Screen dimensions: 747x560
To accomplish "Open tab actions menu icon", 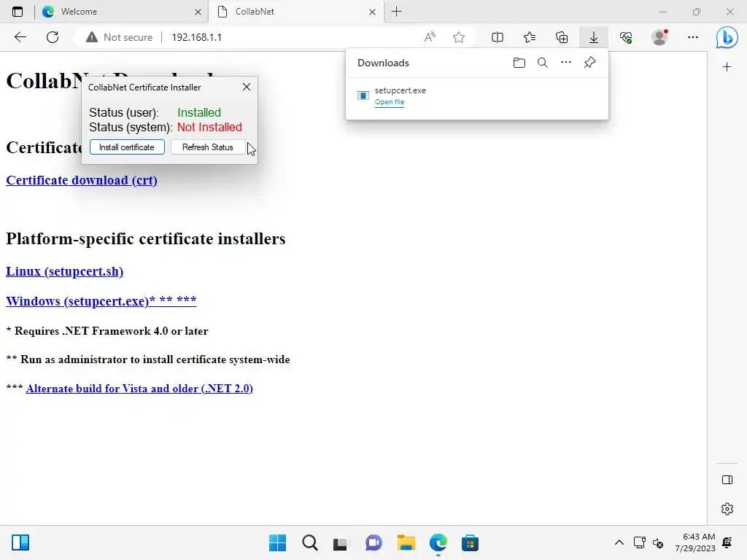I will point(18,12).
